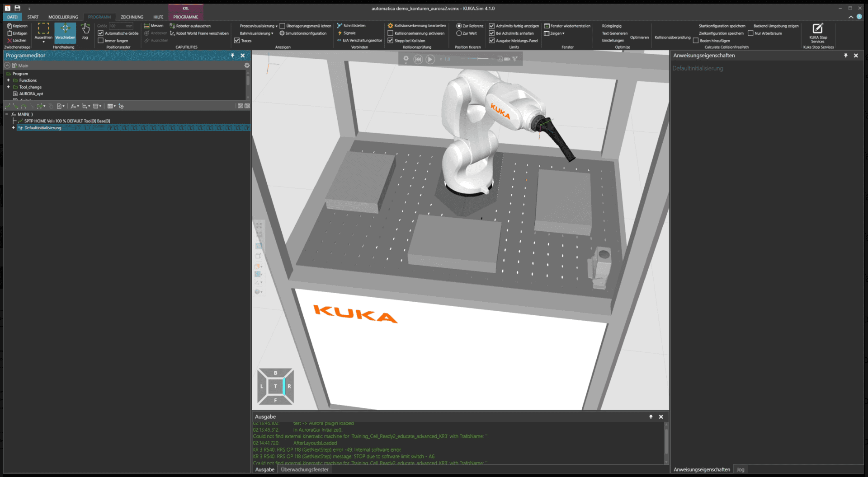Toggle Achslimits farbig anzeigen checkbox

491,26
